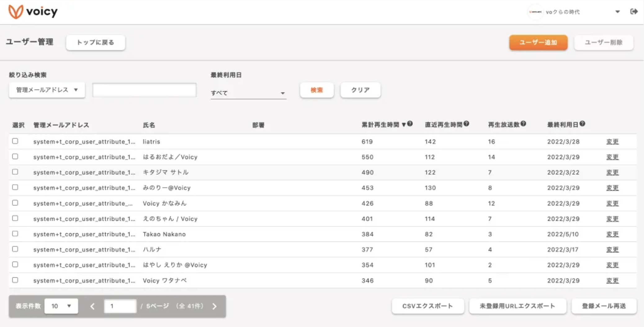The width and height of the screenshot is (644, 327).
Task: Select the checkbox for ハルナ row
Action: coord(15,249)
